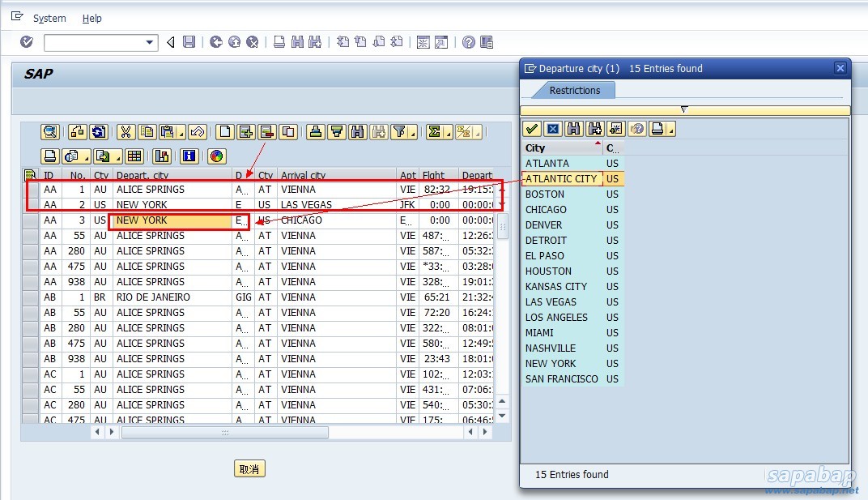This screenshot has width=868, height=500.
Task: Switch to the Restrictions tab
Action: pos(574,90)
